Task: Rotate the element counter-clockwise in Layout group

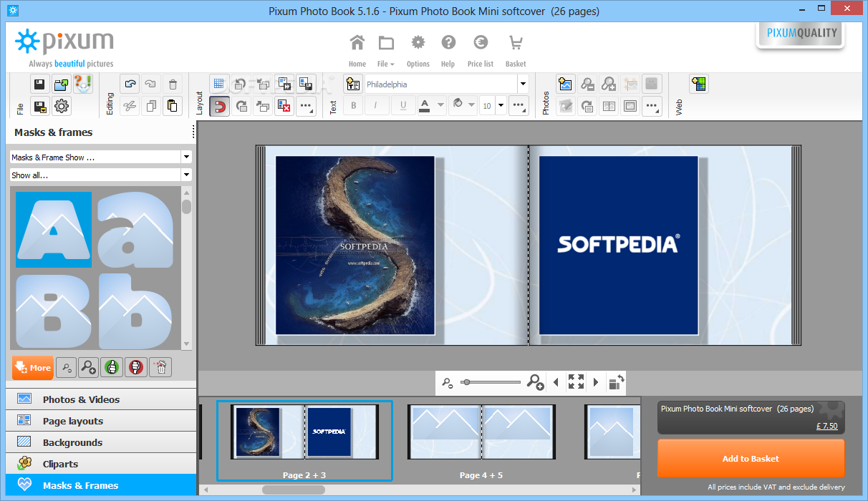Action: [241, 84]
